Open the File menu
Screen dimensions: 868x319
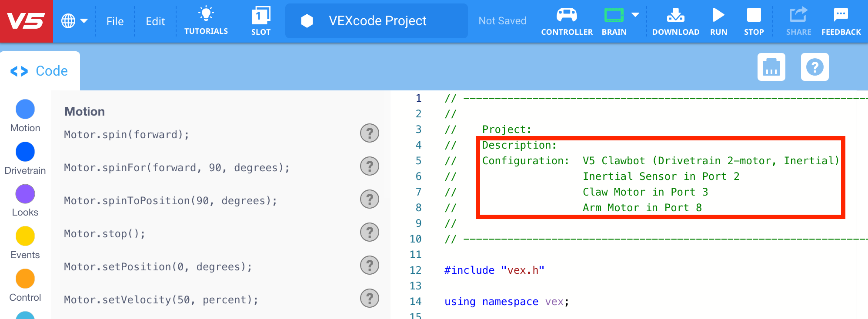(x=115, y=21)
